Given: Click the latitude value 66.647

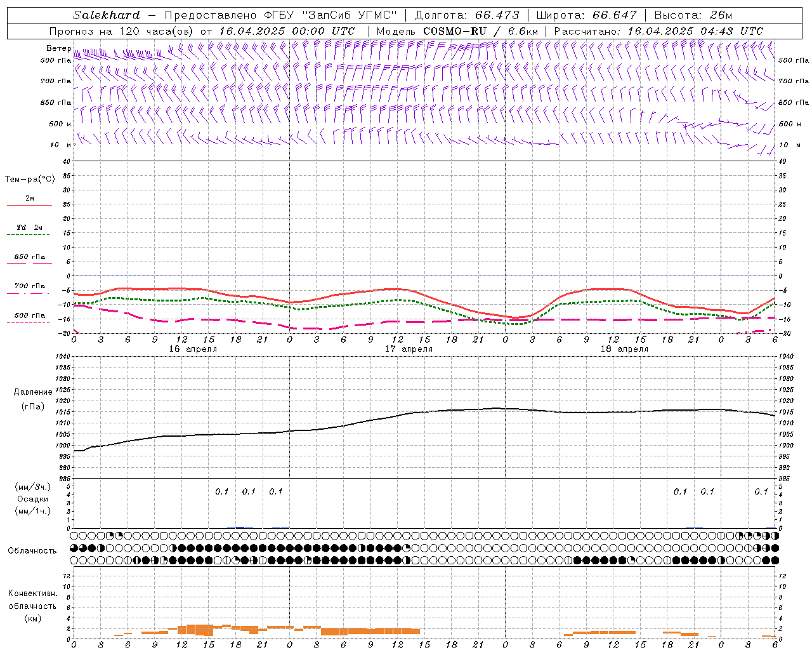Looking at the screenshot, I should click(614, 15).
